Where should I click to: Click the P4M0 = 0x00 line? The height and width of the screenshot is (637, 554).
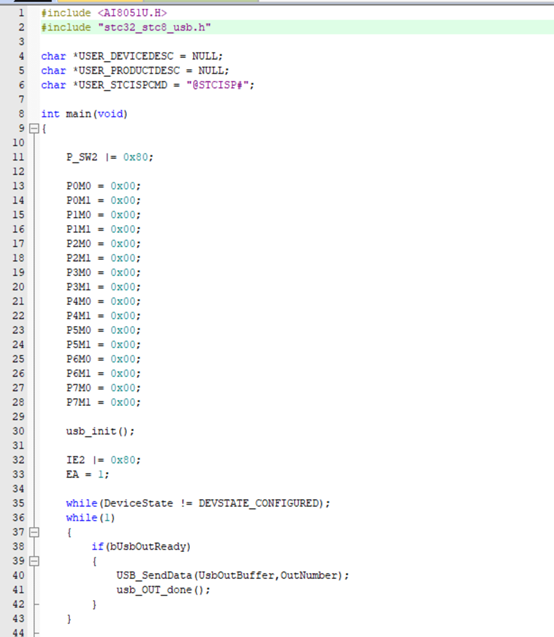(104, 301)
